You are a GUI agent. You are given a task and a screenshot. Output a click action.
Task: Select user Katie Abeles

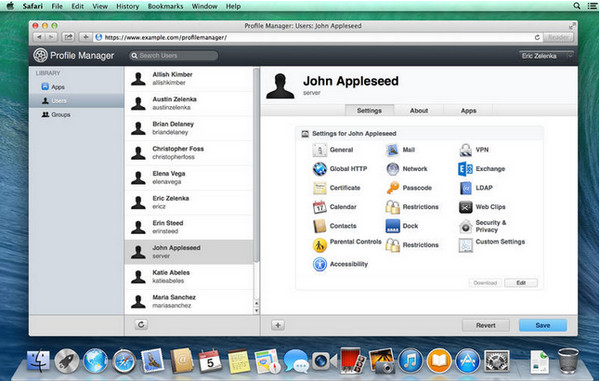coord(189,277)
